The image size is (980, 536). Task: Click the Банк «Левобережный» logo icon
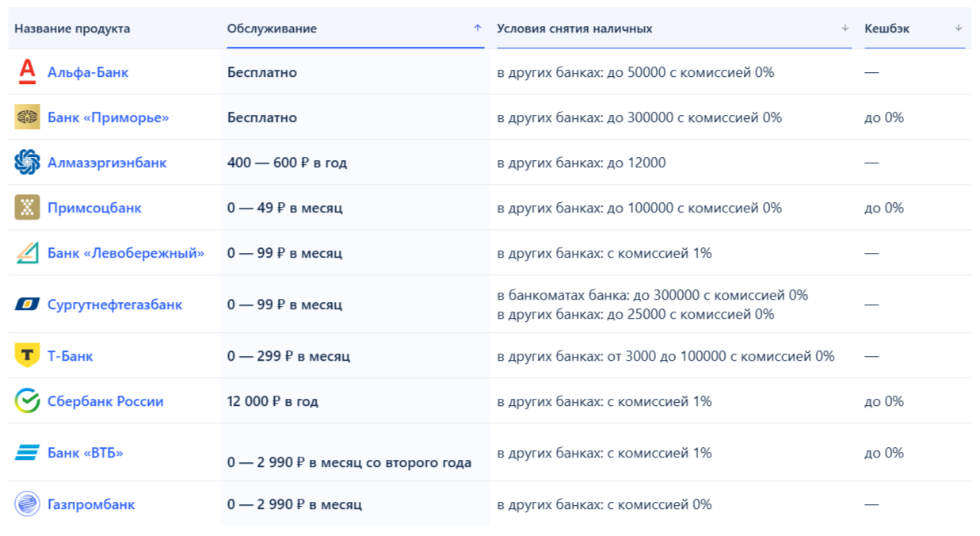(27, 253)
